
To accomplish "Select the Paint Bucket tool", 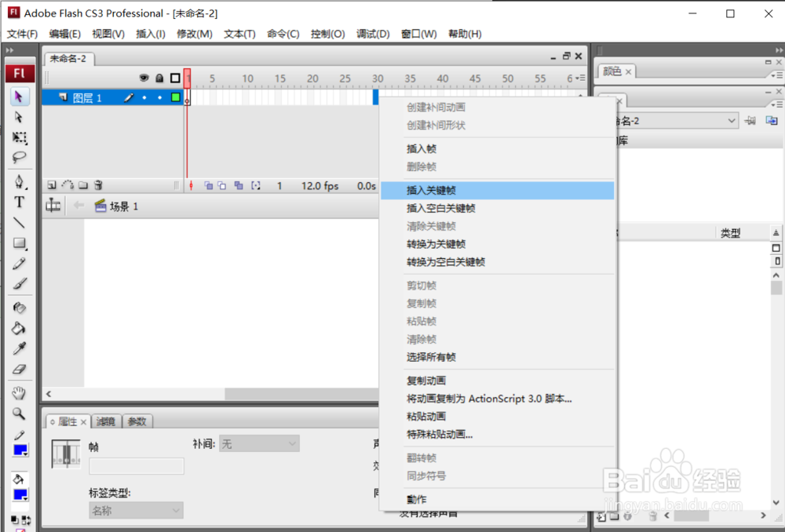I will click(19, 328).
